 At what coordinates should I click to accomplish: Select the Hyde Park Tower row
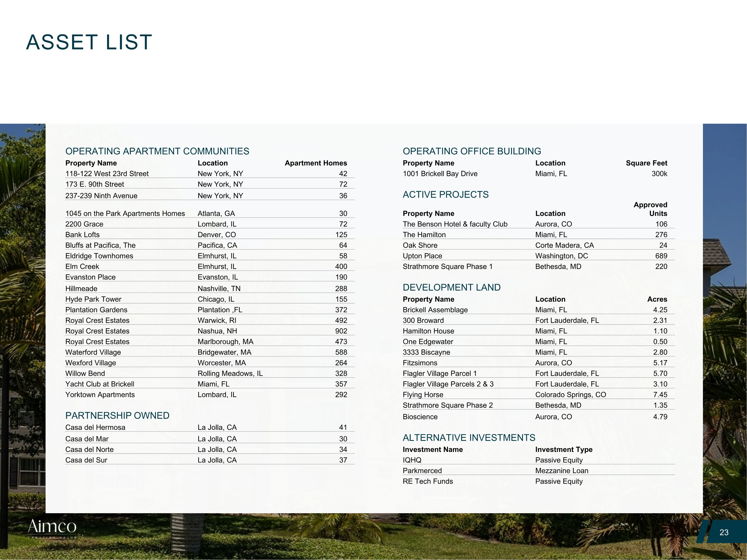(93, 299)
